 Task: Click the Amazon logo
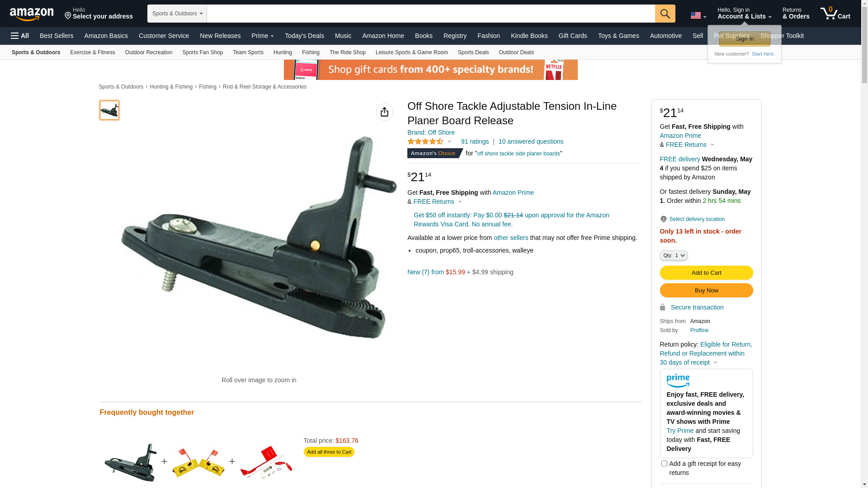click(32, 14)
